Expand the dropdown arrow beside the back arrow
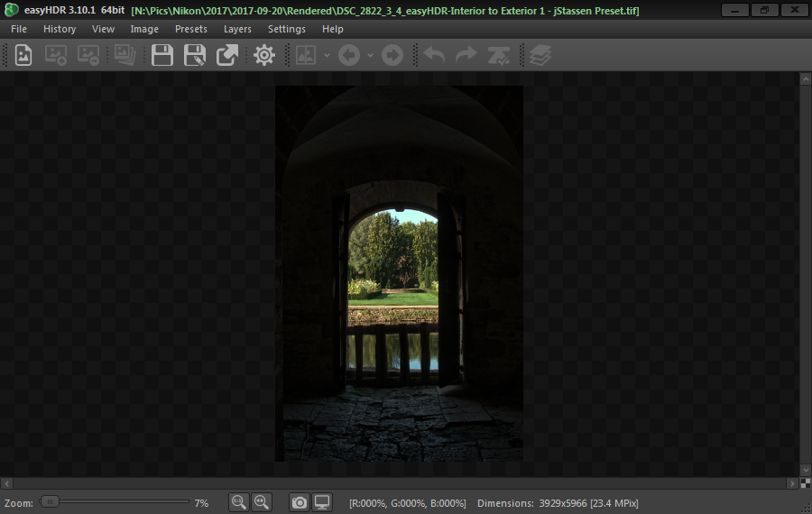The image size is (812, 514). tap(370, 56)
